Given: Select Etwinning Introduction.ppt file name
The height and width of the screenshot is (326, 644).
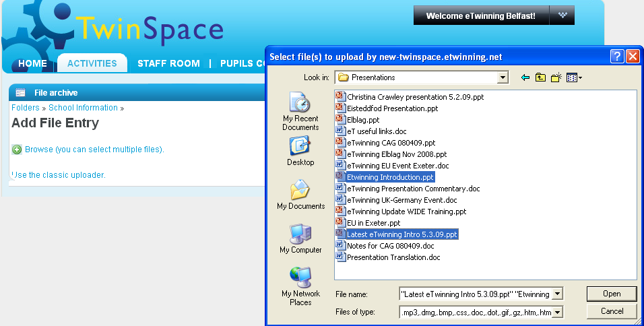Looking at the screenshot, I should coord(390,177).
